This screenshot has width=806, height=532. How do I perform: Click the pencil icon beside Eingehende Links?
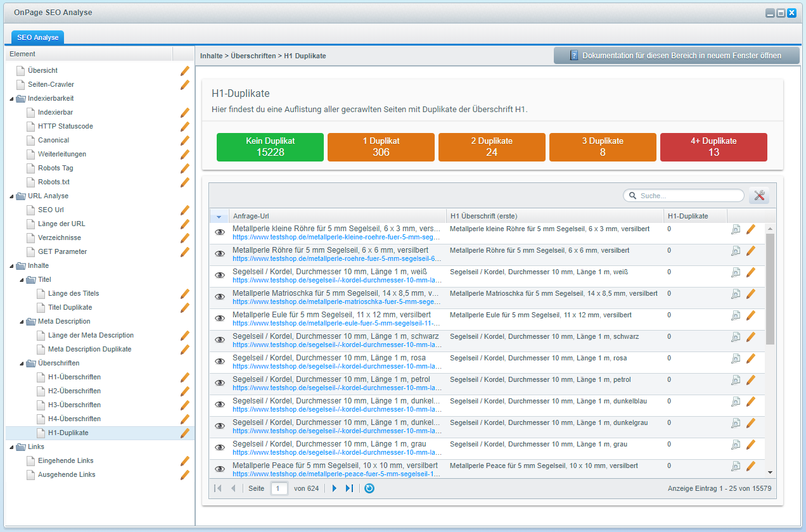coord(185,460)
